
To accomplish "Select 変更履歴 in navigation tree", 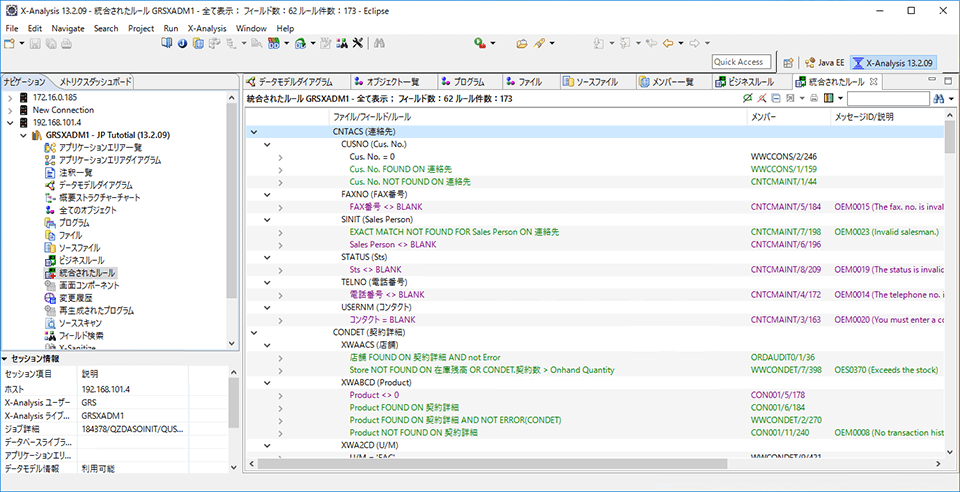I will pos(75,298).
